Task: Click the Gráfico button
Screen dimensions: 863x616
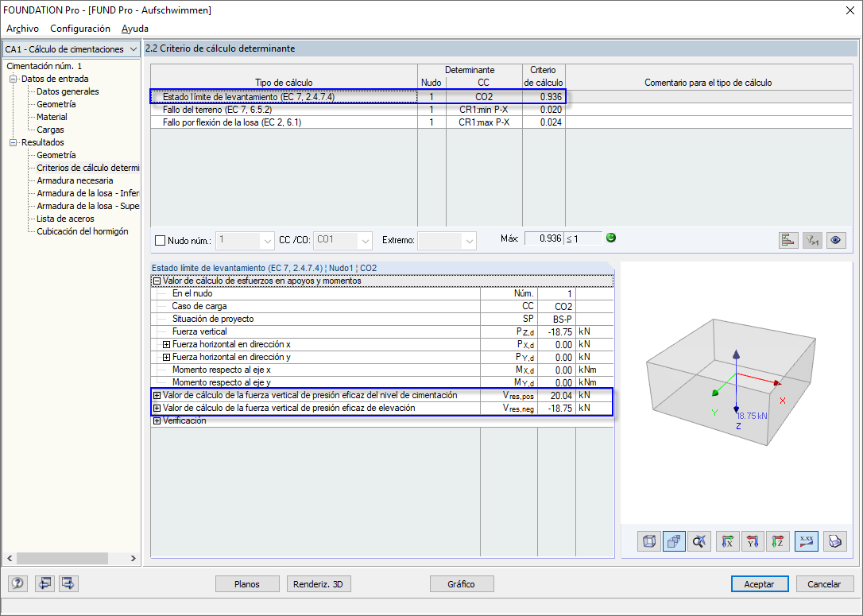Action: [462, 583]
